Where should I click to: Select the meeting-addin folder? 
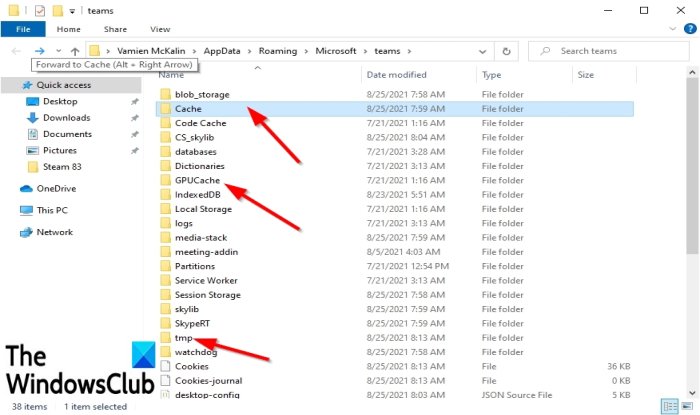tap(206, 252)
